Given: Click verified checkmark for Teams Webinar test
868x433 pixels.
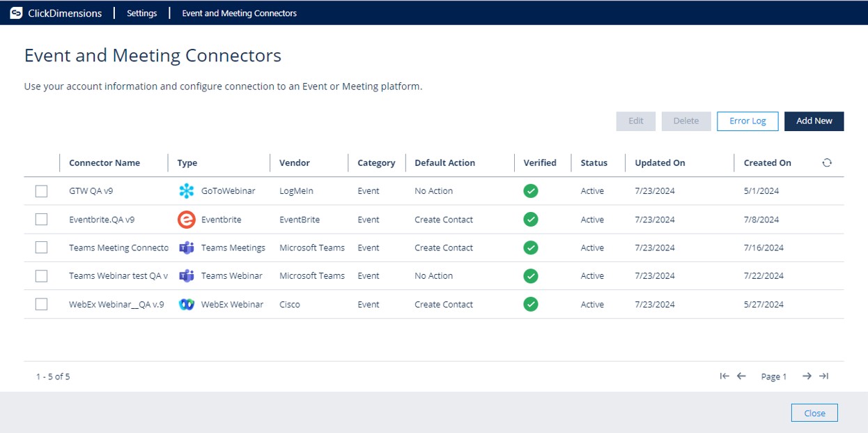Looking at the screenshot, I should point(531,276).
